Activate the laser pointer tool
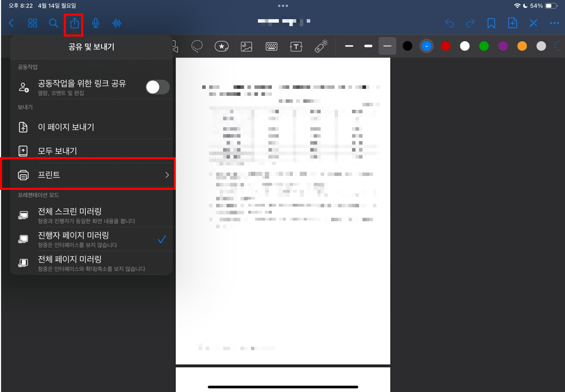Image resolution: width=565 pixels, height=392 pixels. 321,46
